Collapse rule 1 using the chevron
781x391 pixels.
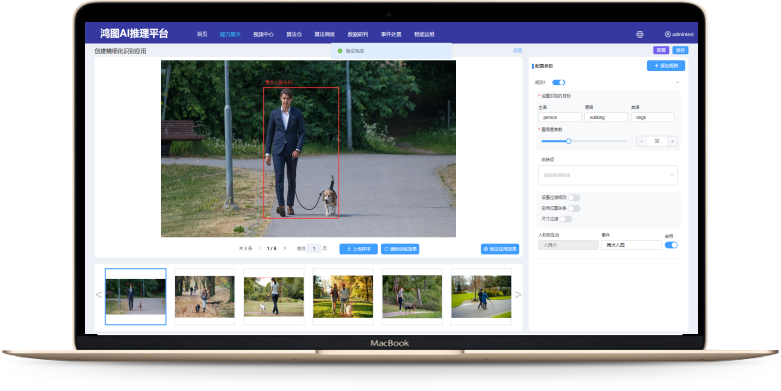[677, 82]
